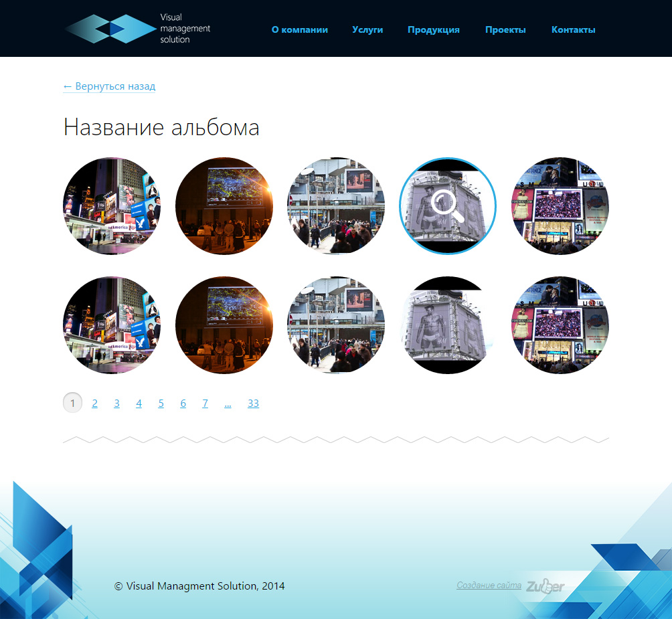View the third photo in top row
This screenshot has height=619, width=672.
(336, 206)
